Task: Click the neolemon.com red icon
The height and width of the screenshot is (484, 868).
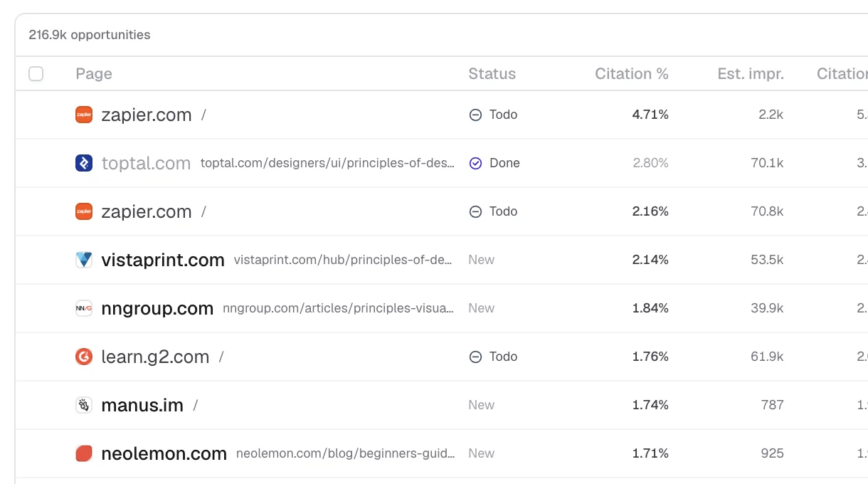Action: tap(84, 453)
